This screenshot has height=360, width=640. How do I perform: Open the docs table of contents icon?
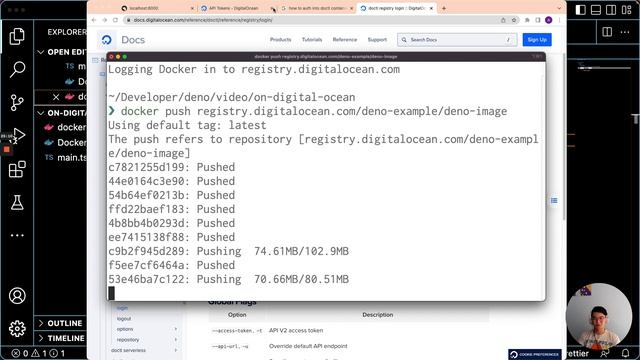point(554,200)
